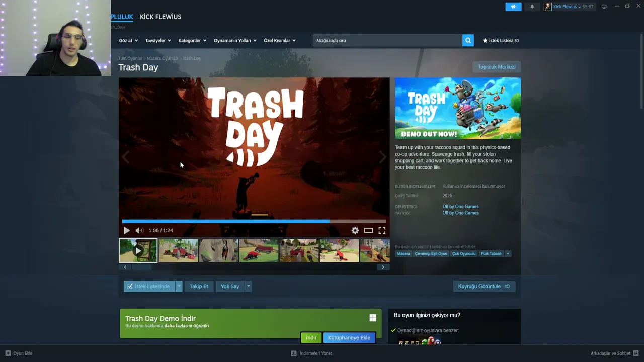Expand the dropdown arrow beside Yok Say
The image size is (644, 362).
point(248,286)
